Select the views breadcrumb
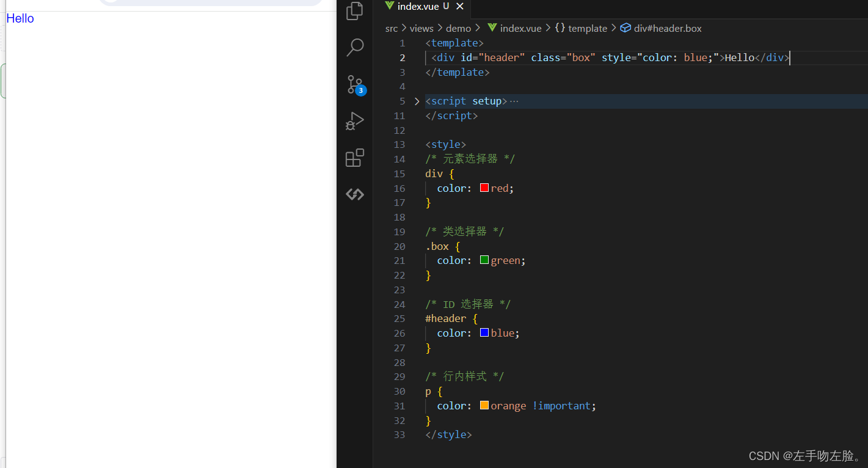 (x=421, y=28)
